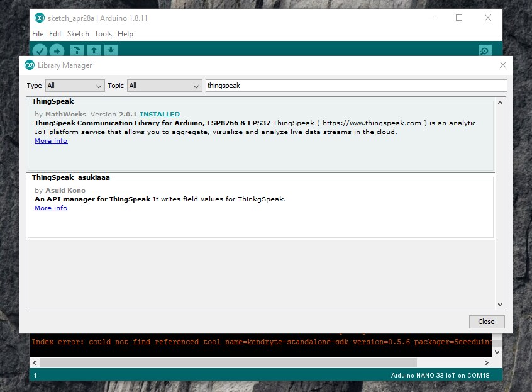Click the library list scroll down arrow
Screen dimensions: 532x392
[x=500, y=305]
